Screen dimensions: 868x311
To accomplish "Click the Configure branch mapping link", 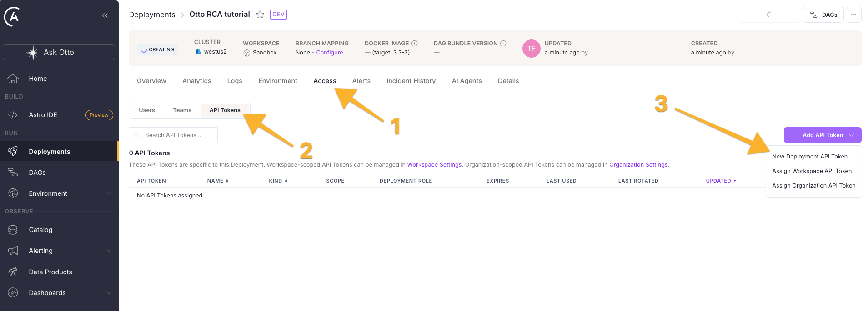I will (330, 53).
